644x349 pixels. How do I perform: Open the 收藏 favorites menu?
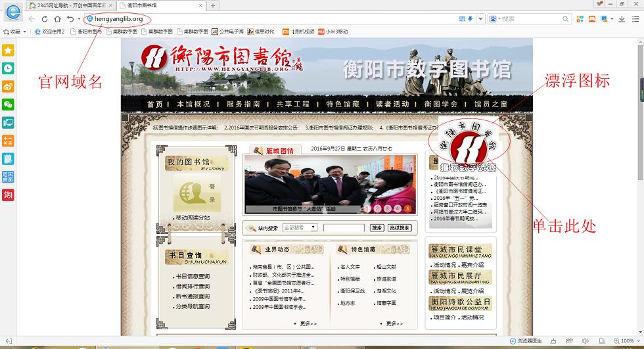pos(14,32)
